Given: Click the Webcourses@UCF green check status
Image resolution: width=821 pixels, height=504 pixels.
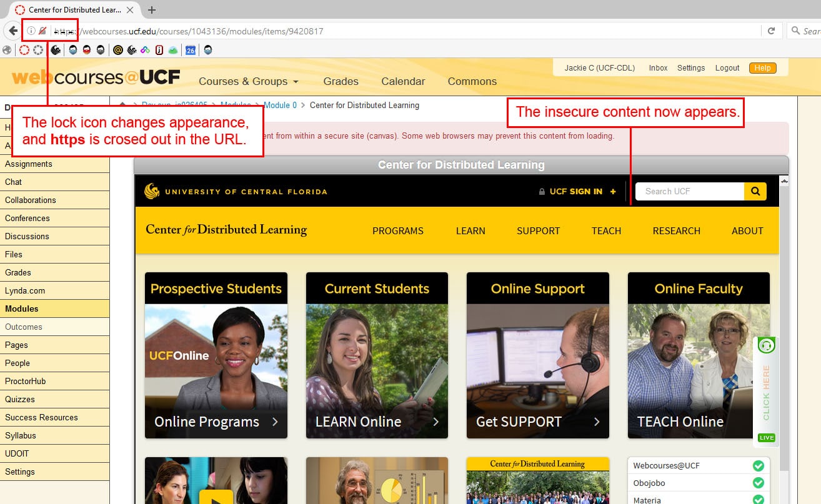Looking at the screenshot, I should pyautogui.click(x=759, y=466).
